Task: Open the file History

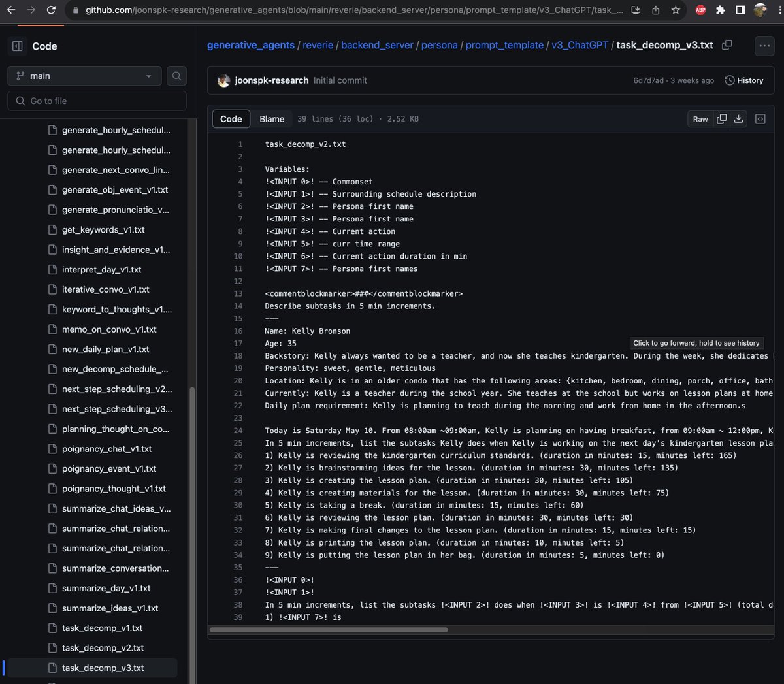Action: (744, 80)
